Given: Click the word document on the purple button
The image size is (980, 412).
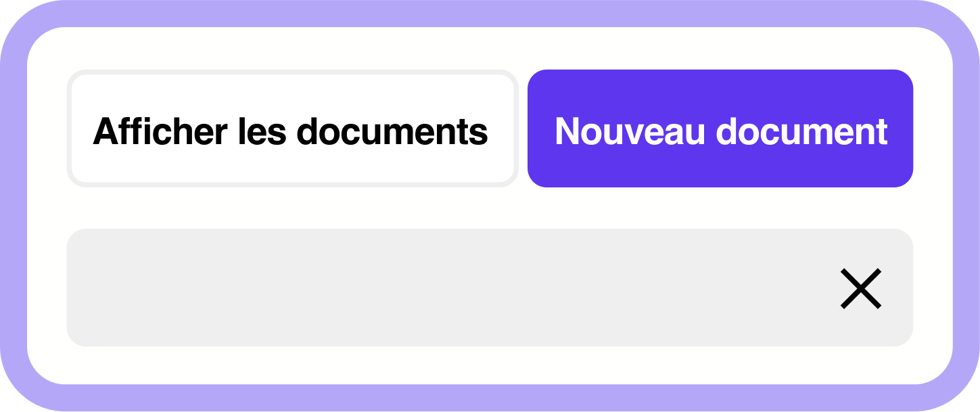Looking at the screenshot, I should click(x=802, y=131).
